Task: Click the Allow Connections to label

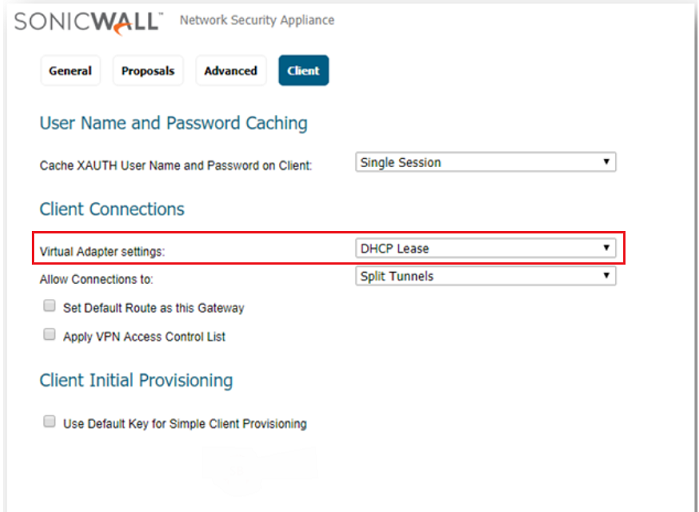Action: tap(96, 280)
